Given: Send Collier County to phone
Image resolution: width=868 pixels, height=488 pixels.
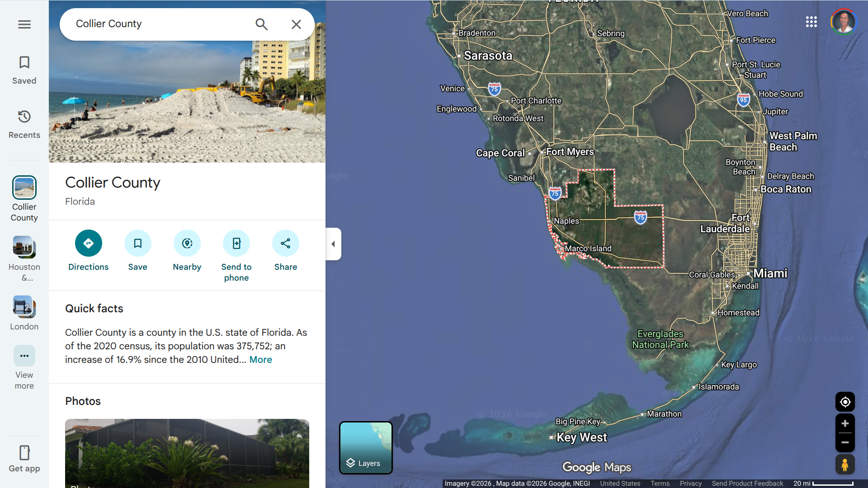Looking at the screenshot, I should coord(236,244).
